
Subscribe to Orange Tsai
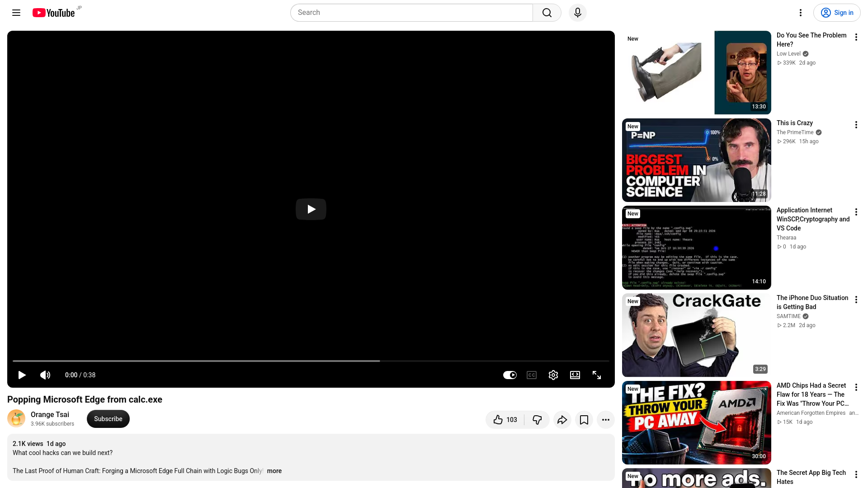click(x=108, y=419)
